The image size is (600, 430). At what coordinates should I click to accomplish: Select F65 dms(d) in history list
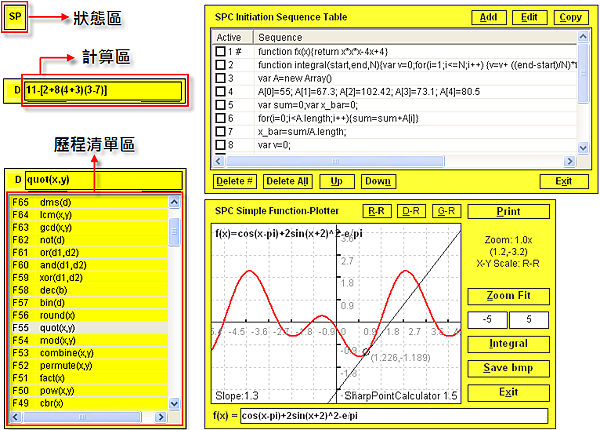tap(89, 202)
